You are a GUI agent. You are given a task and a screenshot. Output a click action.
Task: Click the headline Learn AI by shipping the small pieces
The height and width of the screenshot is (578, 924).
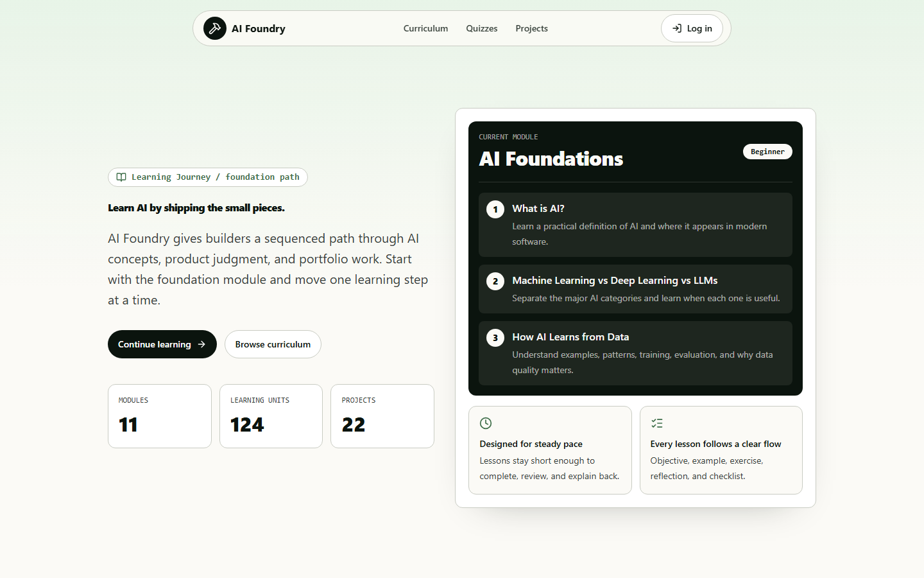(196, 208)
